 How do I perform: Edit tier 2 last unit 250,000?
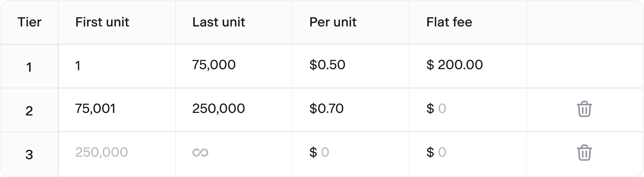[218, 109]
